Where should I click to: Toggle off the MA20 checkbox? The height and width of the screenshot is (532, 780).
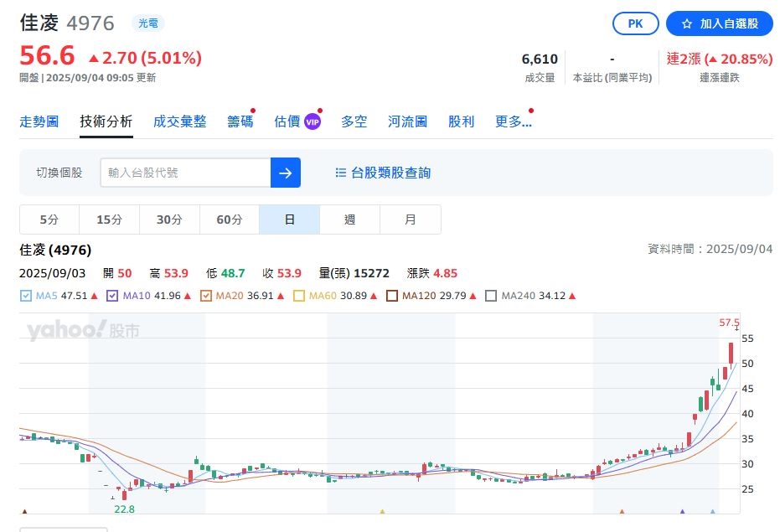[205, 295]
